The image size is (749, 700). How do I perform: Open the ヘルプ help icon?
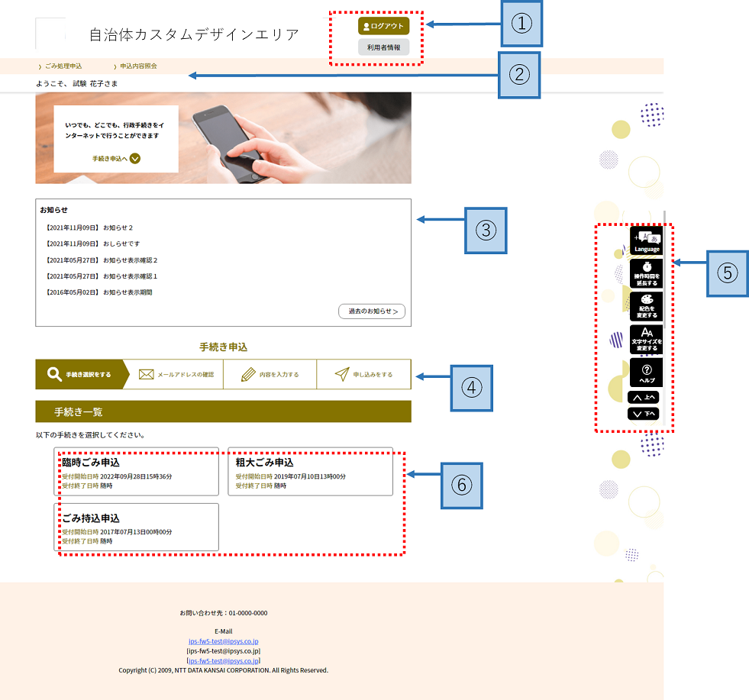(x=646, y=373)
